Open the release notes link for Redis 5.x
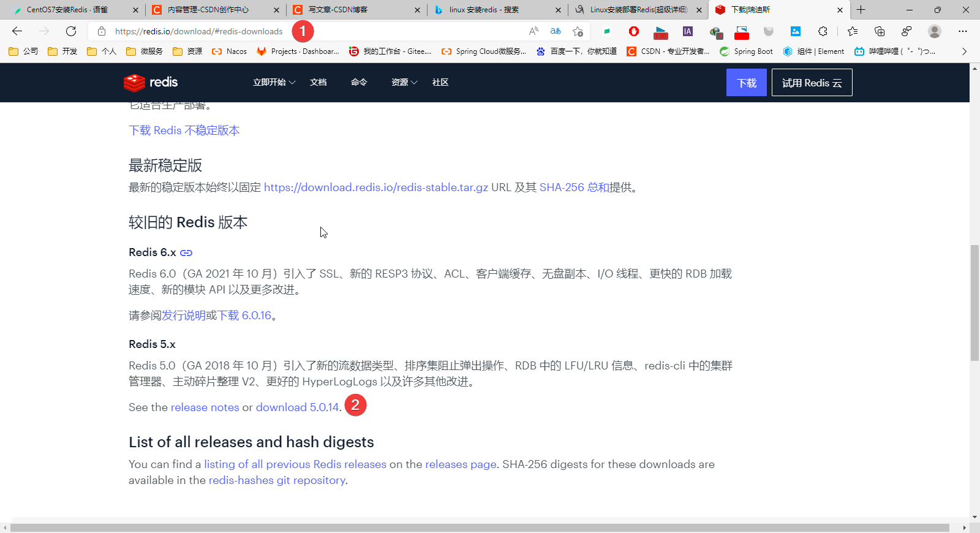 205,407
